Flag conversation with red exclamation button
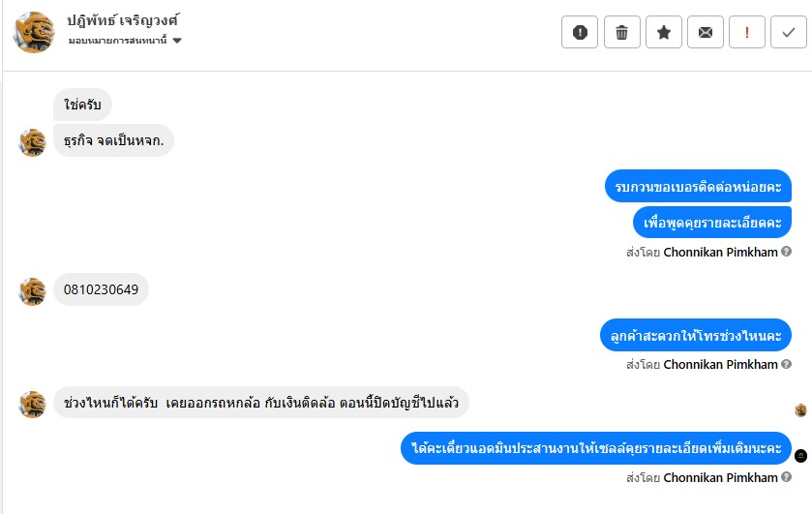Viewport: 812px width, 514px height. pos(747,32)
